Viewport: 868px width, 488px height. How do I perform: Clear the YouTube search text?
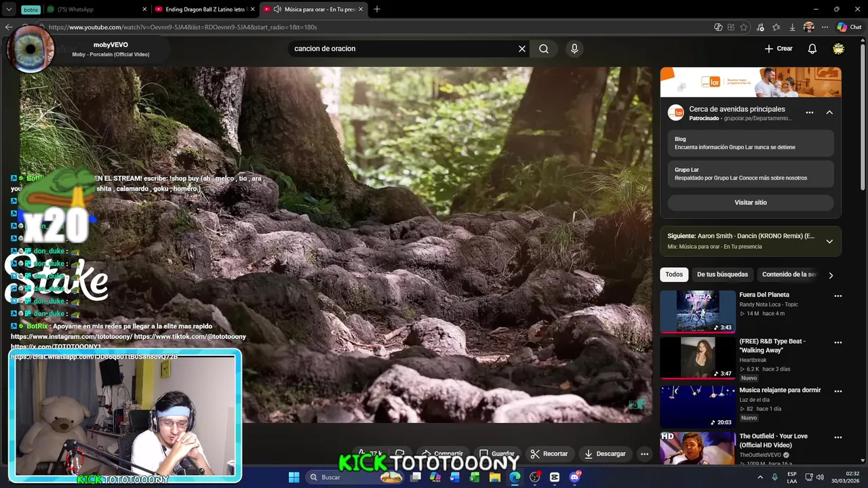tap(522, 49)
